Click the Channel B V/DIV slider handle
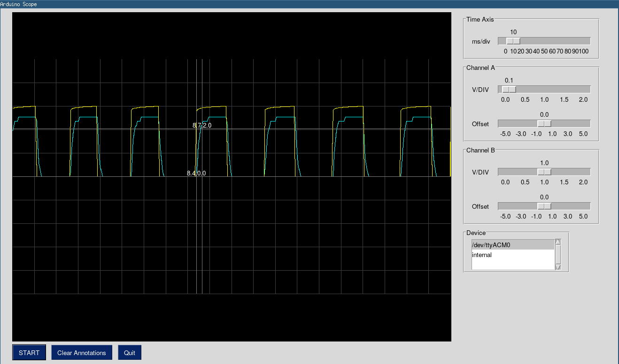The image size is (619, 364). (x=543, y=171)
